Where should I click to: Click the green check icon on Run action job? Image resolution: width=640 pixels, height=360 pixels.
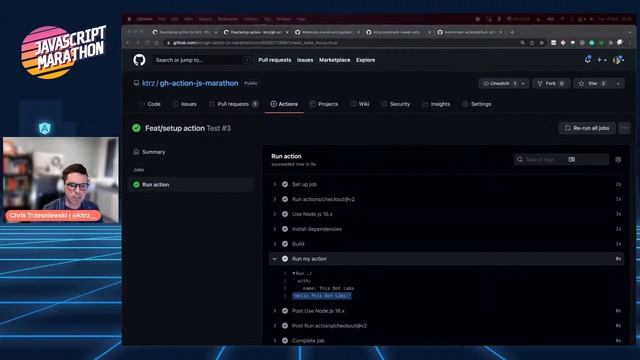tap(136, 184)
